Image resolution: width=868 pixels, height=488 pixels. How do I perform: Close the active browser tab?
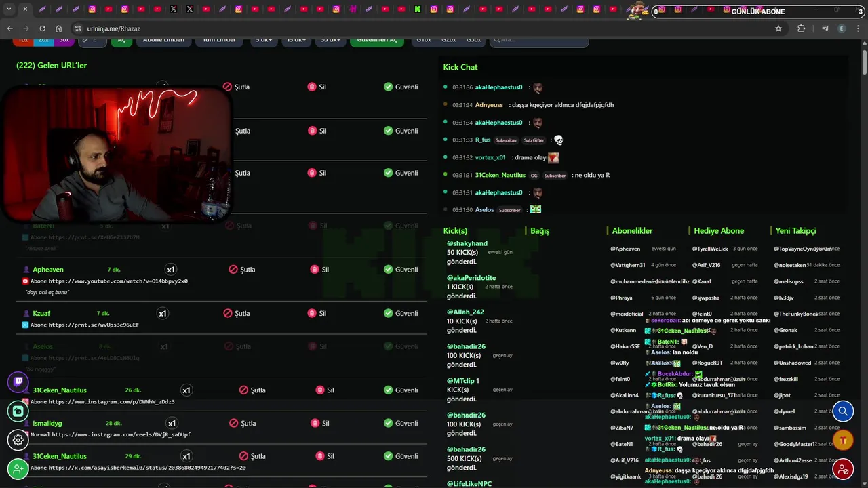tap(25, 9)
